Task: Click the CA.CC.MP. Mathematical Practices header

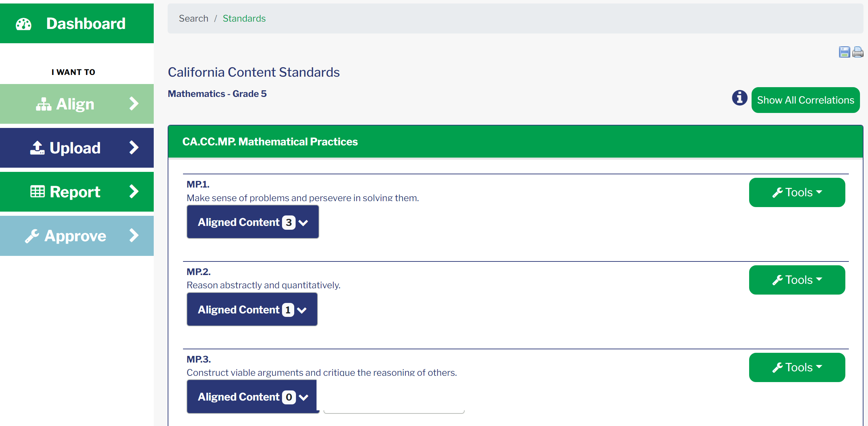Action: pyautogui.click(x=270, y=142)
